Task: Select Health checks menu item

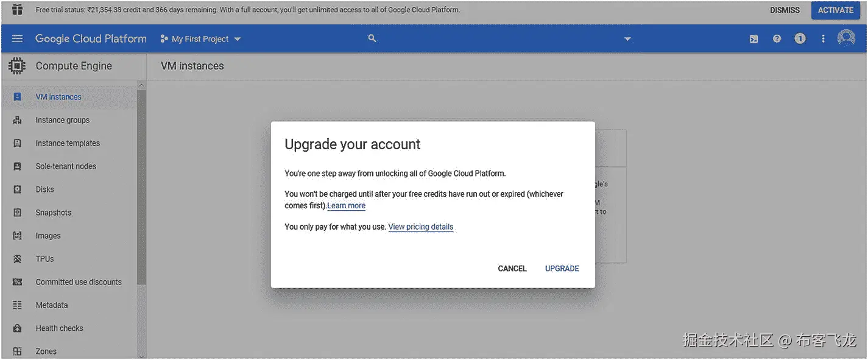Action: coord(69,328)
